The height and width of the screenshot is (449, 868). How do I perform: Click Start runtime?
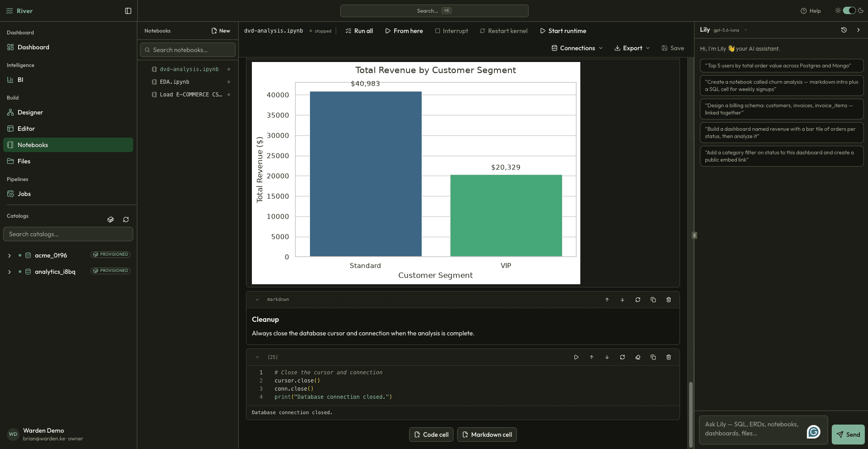[563, 31]
